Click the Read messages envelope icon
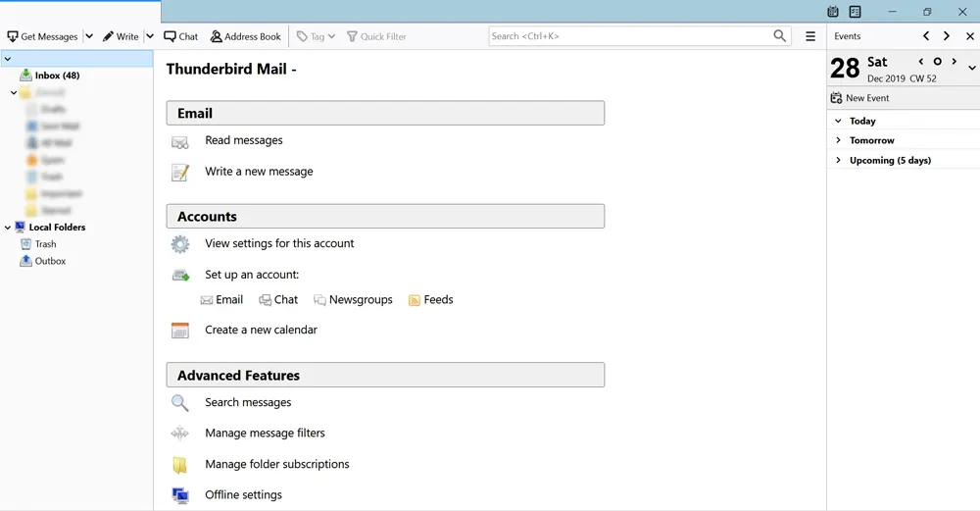This screenshot has height=511, width=980. 180,142
